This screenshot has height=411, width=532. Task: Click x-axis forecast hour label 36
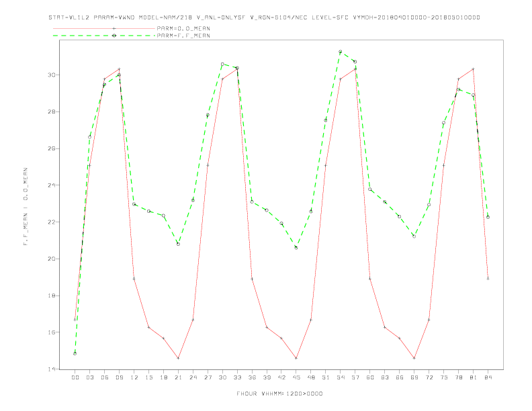(252, 377)
